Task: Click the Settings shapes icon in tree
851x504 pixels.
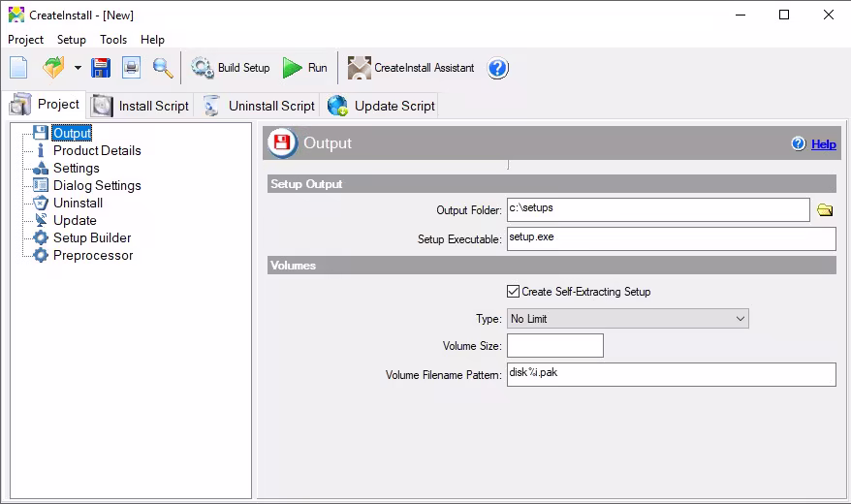Action: [41, 169]
